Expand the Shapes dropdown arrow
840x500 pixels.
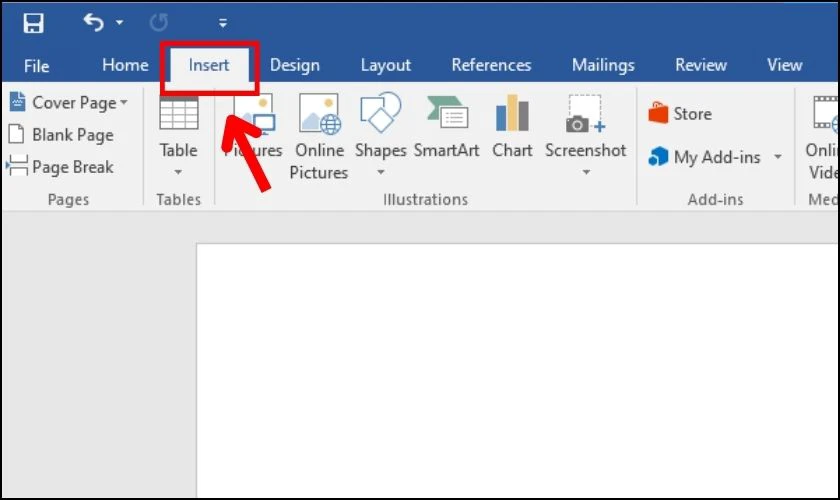(381, 172)
